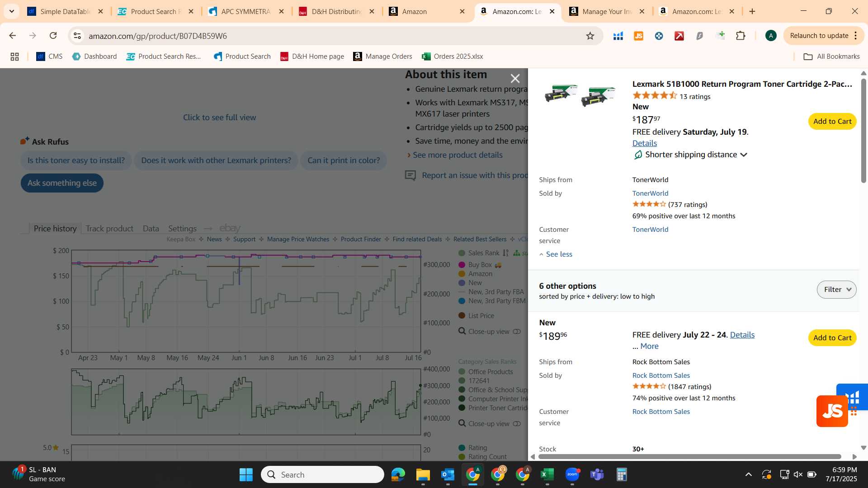
Task: Open the tab search dropdown arrow
Action: tap(12, 11)
